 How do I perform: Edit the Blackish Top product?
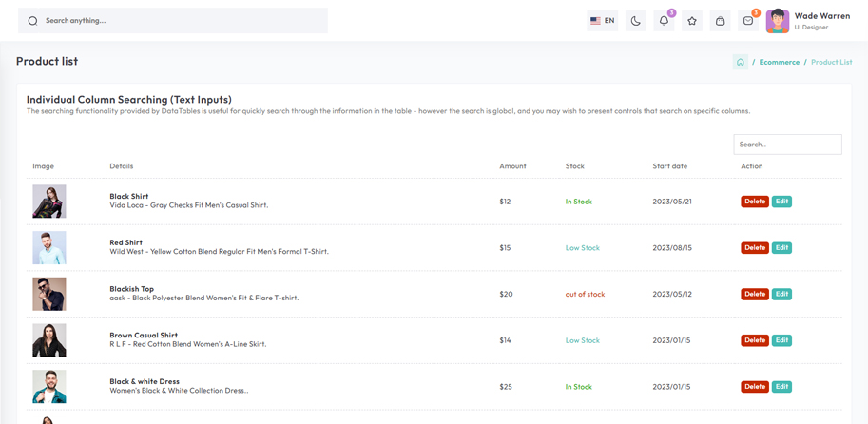tap(781, 294)
